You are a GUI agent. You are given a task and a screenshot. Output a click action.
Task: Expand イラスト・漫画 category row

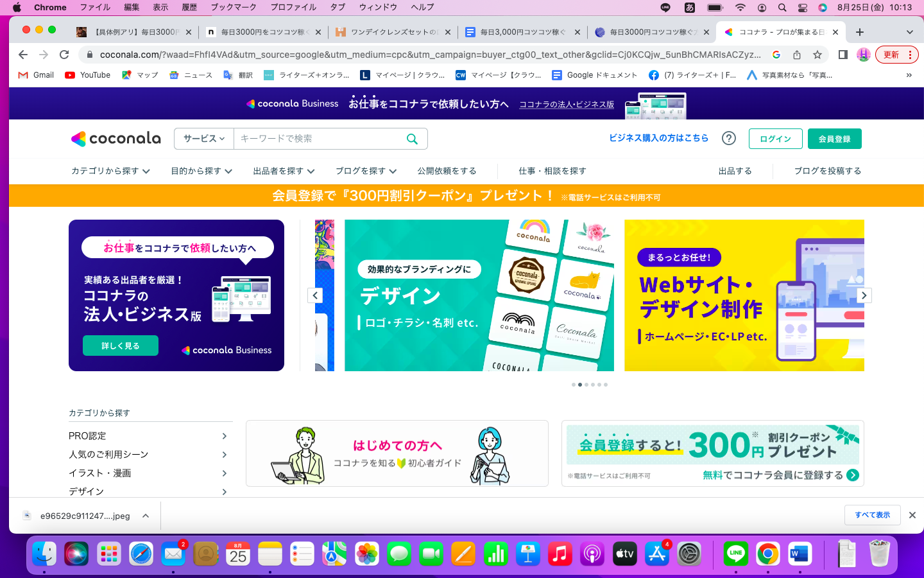pos(148,473)
